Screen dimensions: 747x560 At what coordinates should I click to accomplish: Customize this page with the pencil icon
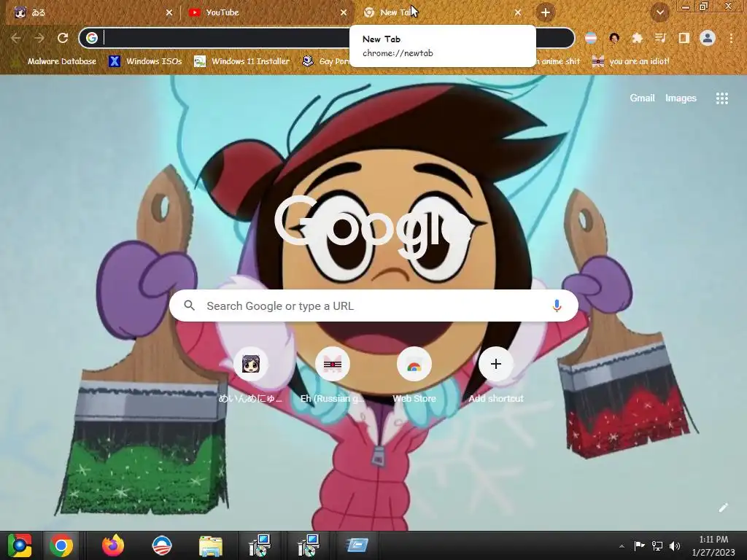(x=723, y=507)
